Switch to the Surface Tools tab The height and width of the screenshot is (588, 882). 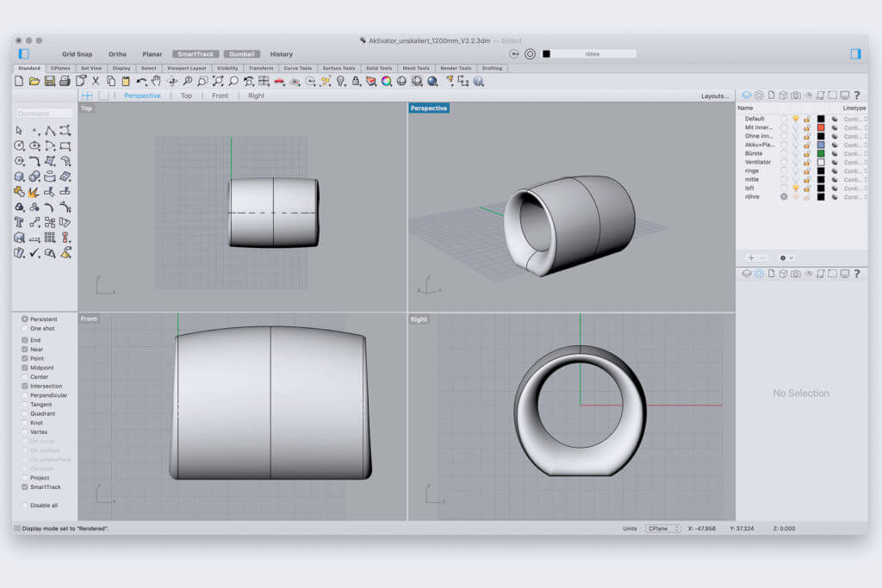(x=339, y=68)
